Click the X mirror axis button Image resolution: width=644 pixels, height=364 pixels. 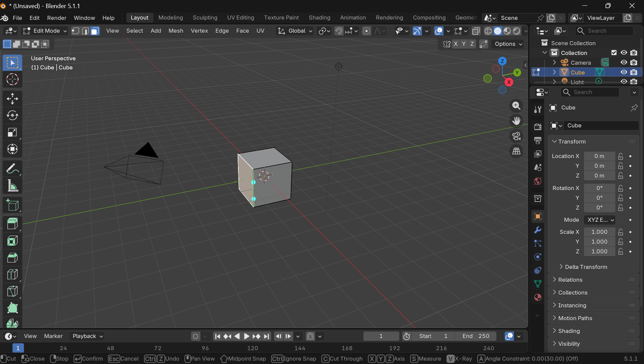tap(456, 44)
